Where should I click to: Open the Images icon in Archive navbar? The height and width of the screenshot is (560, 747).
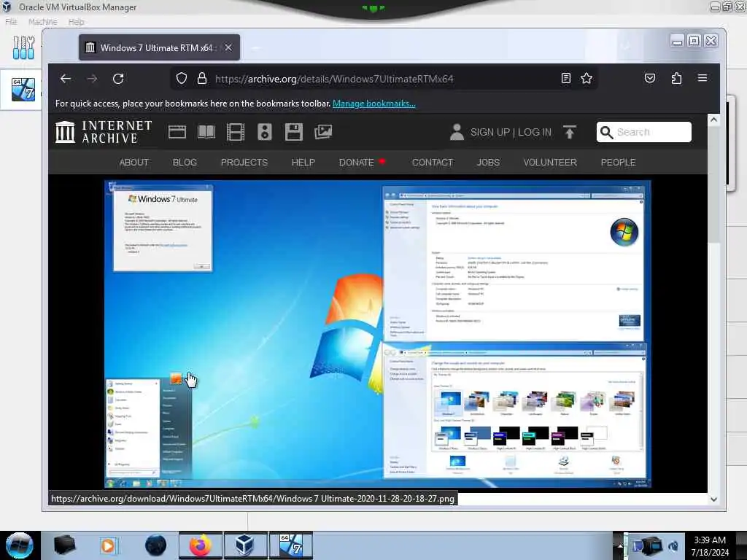(x=323, y=132)
